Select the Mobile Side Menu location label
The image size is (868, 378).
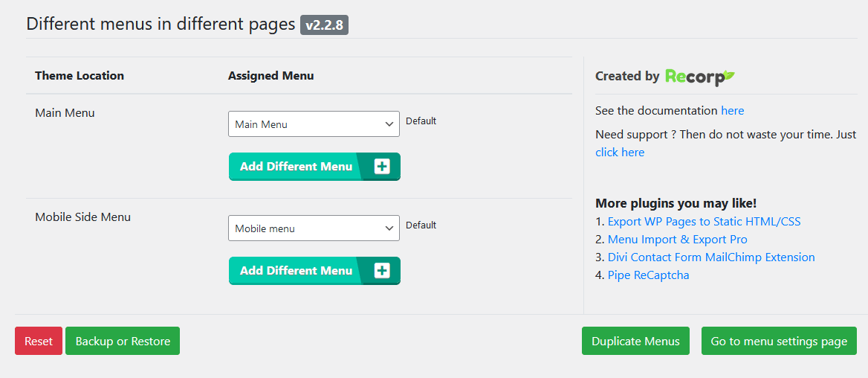point(82,217)
